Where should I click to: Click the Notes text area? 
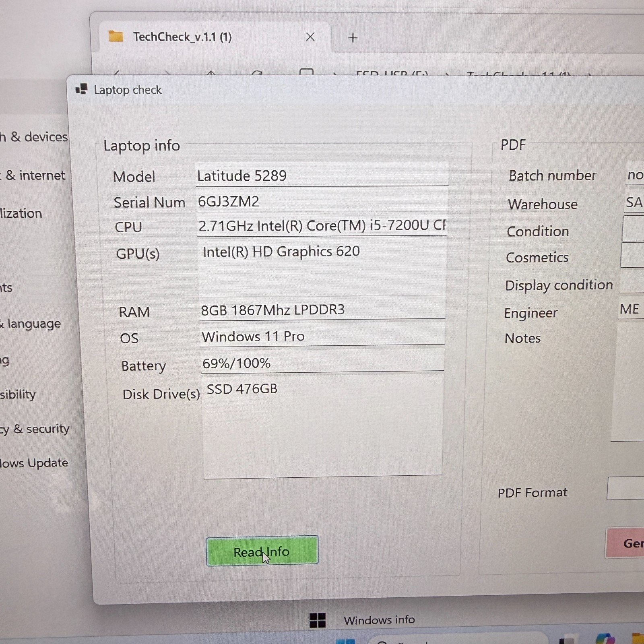tap(628, 382)
